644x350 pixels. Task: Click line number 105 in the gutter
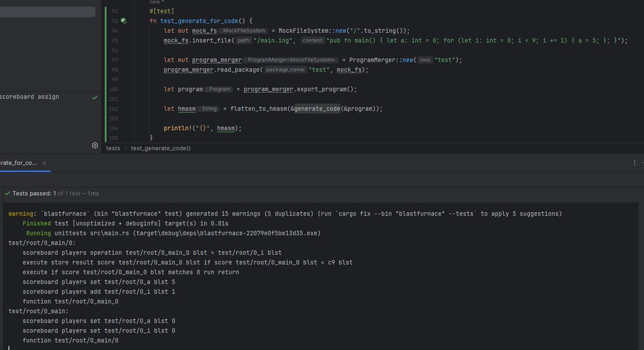point(114,138)
